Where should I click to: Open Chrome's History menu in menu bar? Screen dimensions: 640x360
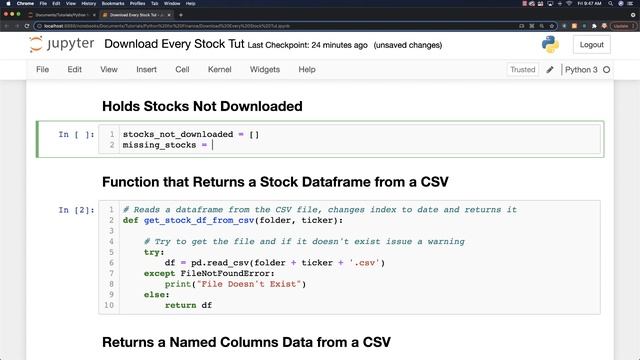click(89, 3)
